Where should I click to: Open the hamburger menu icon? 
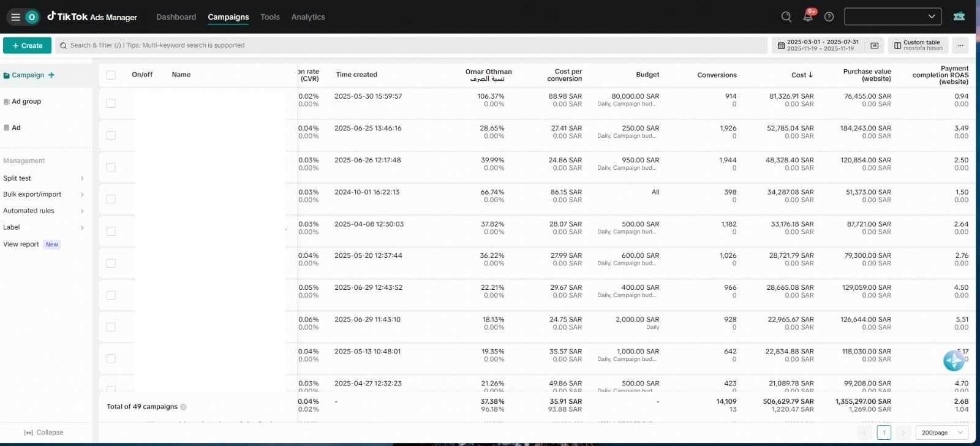tap(15, 17)
